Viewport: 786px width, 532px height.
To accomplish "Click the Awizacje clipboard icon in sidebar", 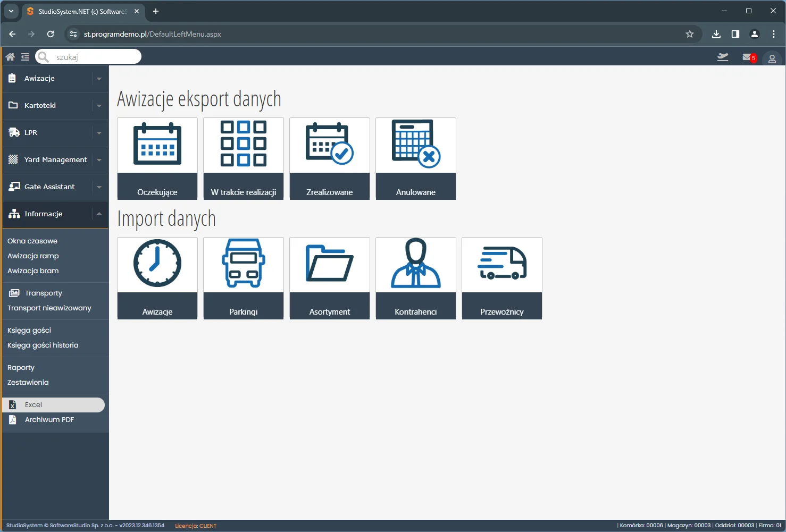I will click(12, 78).
